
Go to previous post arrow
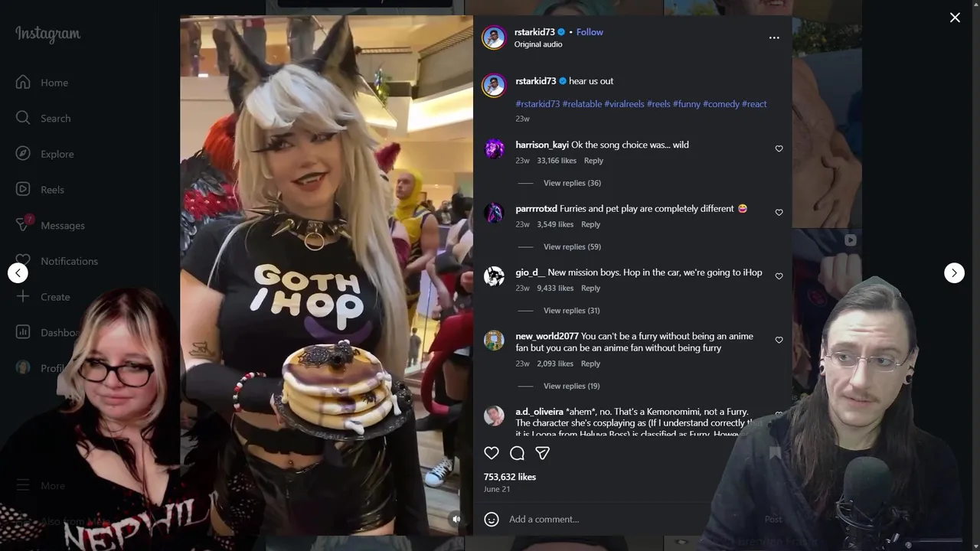coord(18,272)
